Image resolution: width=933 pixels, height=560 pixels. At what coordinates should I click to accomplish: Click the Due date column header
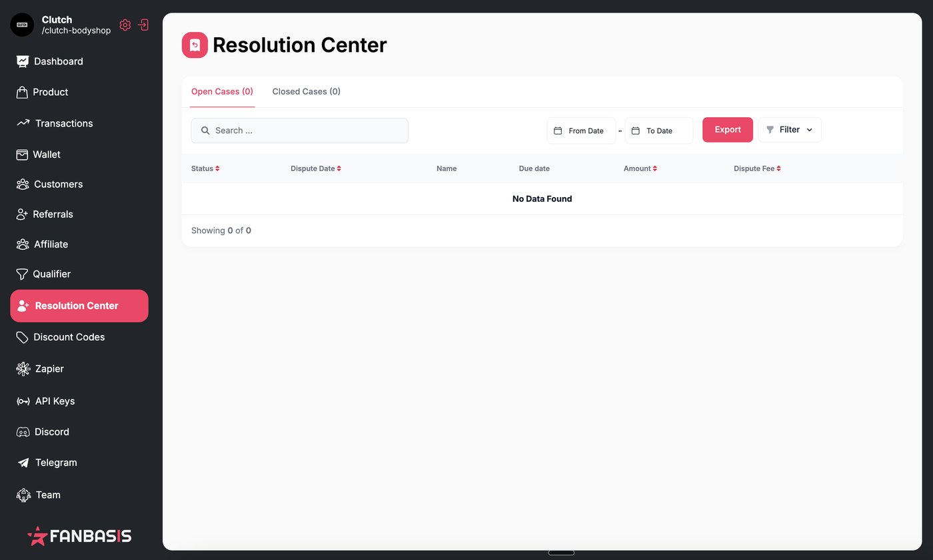pyautogui.click(x=534, y=168)
